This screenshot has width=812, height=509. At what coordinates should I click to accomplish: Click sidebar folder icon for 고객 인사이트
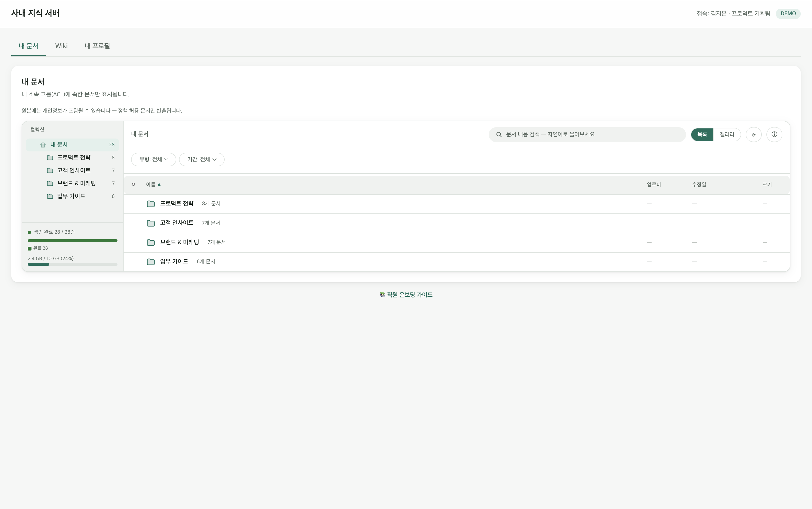(50, 170)
